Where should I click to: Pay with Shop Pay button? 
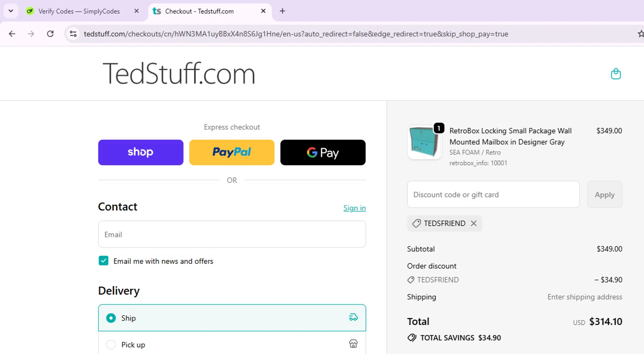pyautogui.click(x=140, y=152)
